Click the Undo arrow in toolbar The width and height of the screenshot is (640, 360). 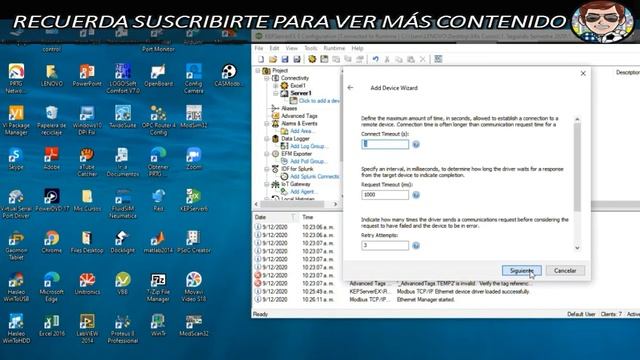click(376, 60)
